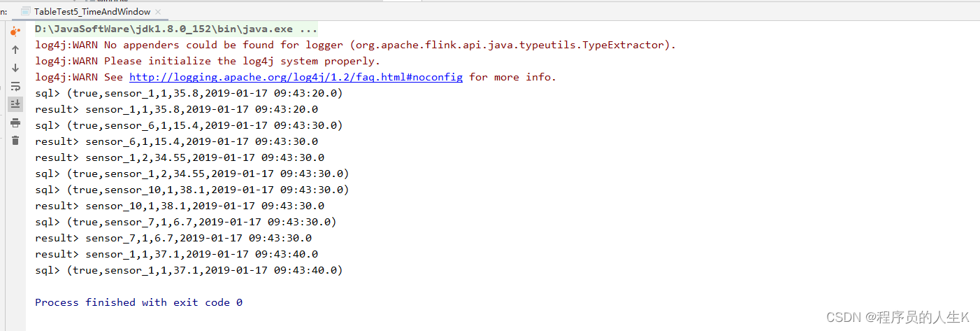Viewport: 980px width, 331px height.
Task: Click the down stack trace arrow
Action: point(15,69)
